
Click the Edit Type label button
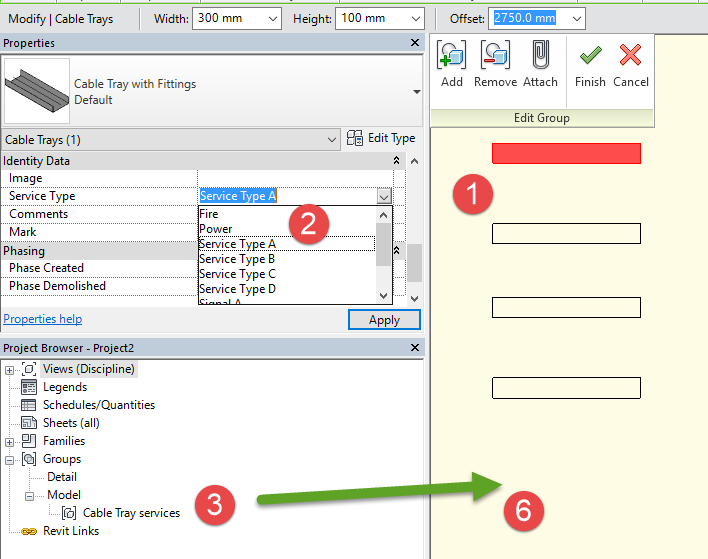[x=391, y=138]
